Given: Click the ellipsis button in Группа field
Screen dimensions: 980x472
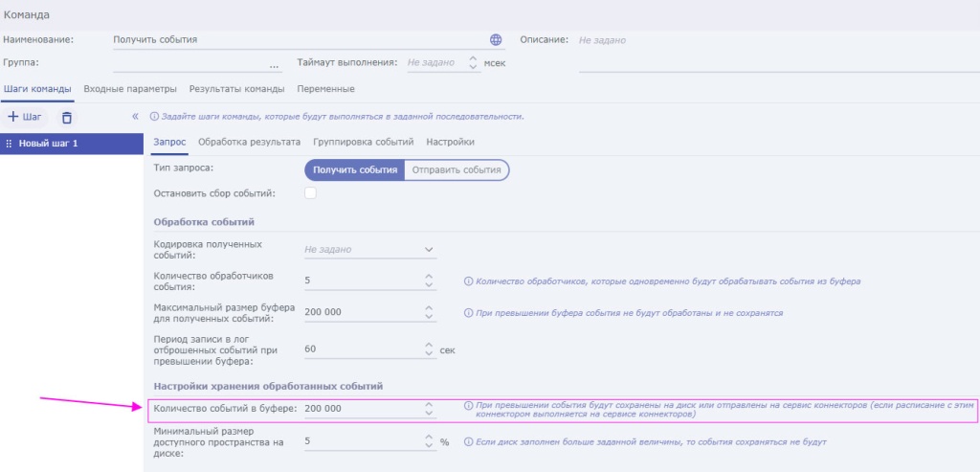Looking at the screenshot, I should pos(275,64).
